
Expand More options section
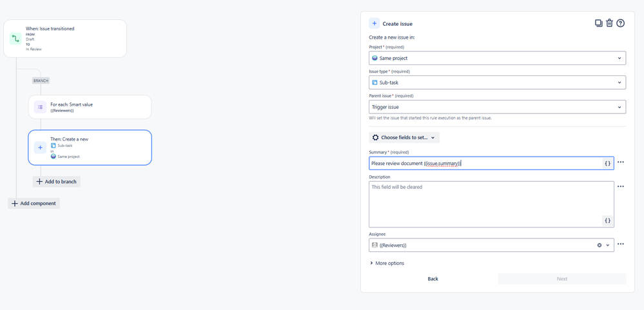[x=387, y=263]
